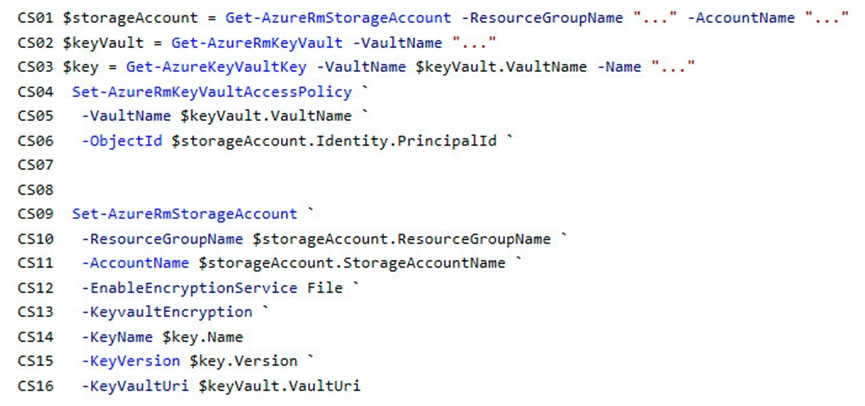Click the -KeyvaultEncryption switch on CS13
This screenshot has height=406, width=865.
click(x=167, y=312)
